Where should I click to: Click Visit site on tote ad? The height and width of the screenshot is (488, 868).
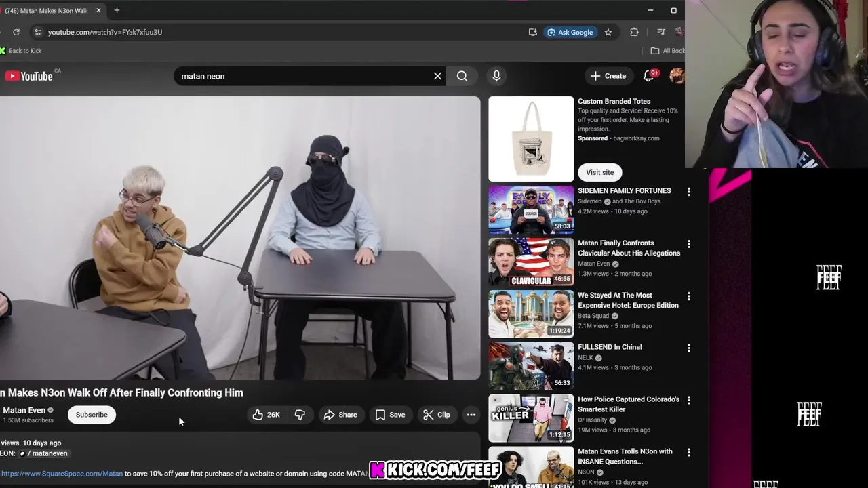pyautogui.click(x=599, y=172)
